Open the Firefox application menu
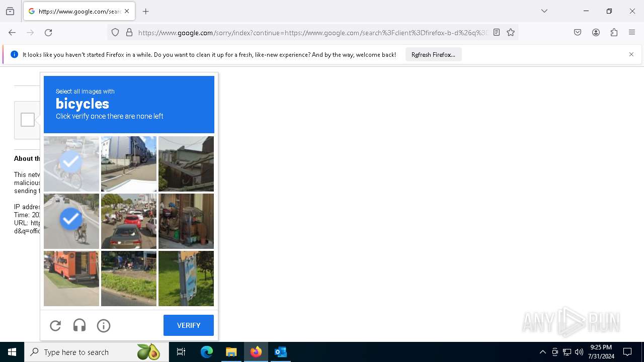This screenshot has height=362, width=644. click(x=632, y=33)
